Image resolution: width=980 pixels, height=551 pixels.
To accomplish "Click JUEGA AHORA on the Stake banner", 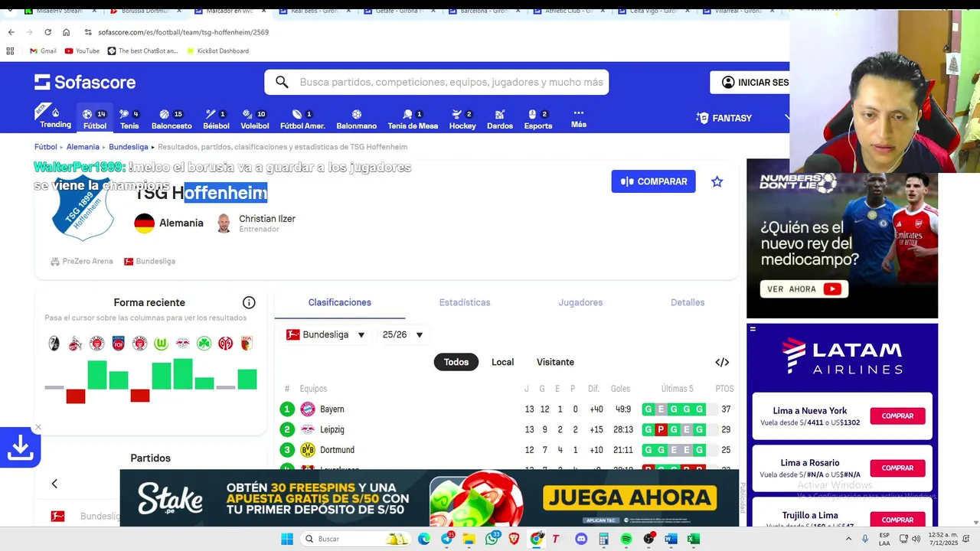I will (630, 498).
